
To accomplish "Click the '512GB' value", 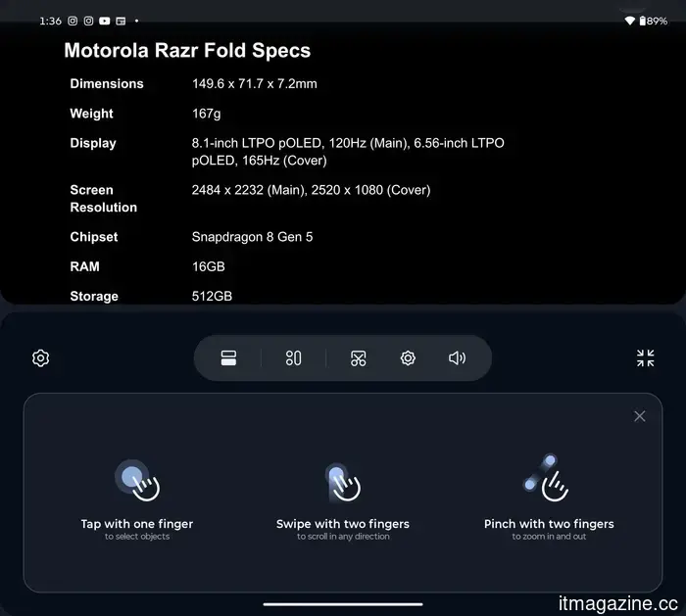I will point(212,296).
